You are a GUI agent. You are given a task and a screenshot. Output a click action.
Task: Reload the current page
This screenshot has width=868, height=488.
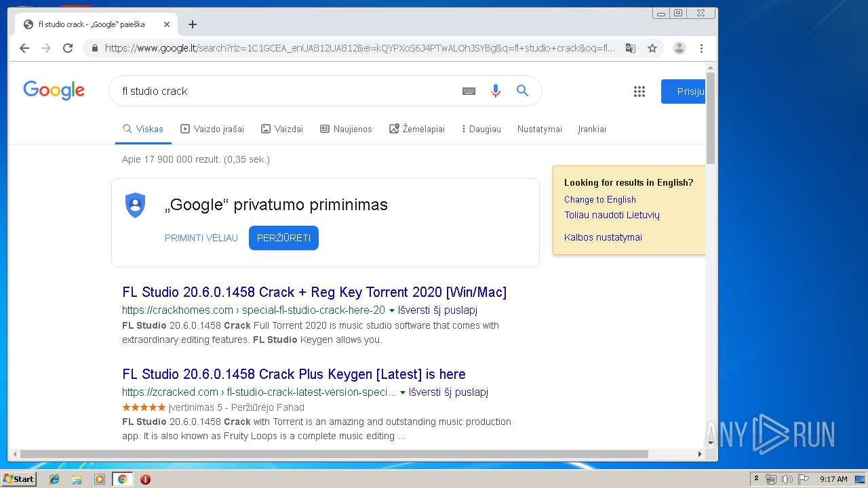click(68, 48)
